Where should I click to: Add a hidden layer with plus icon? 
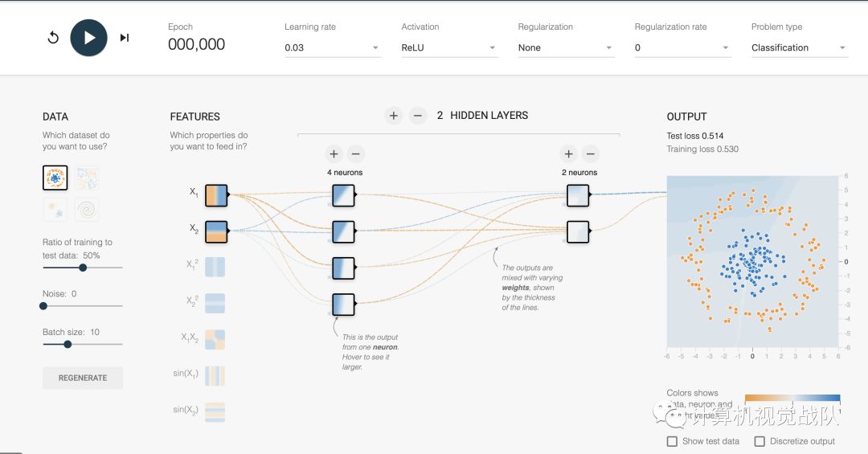tap(393, 116)
